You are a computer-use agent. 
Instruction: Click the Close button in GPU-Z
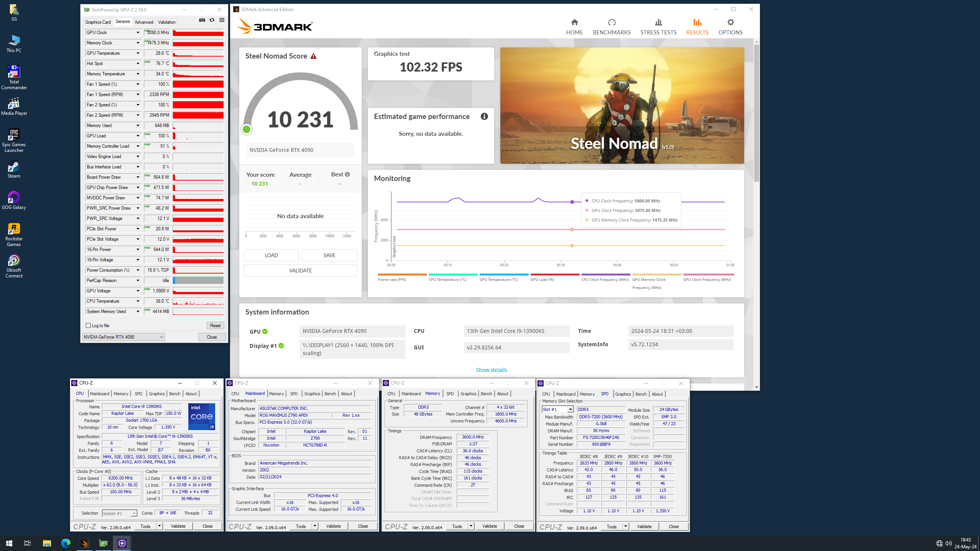212,337
